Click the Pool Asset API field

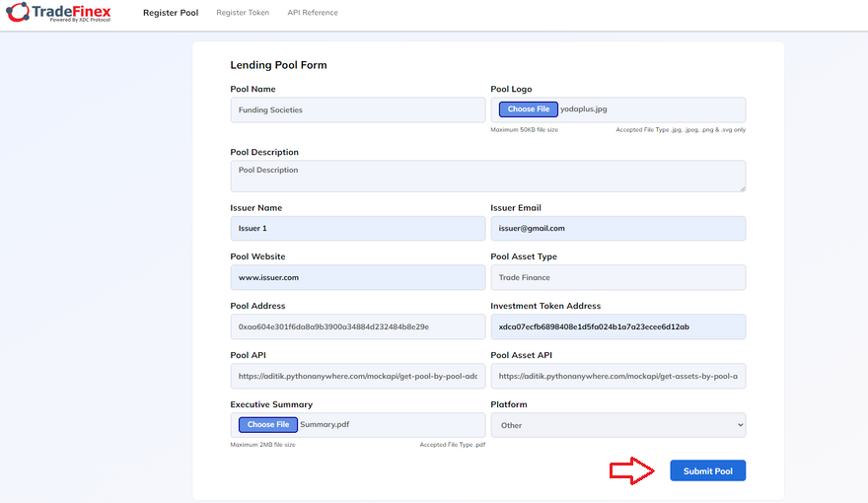[x=617, y=376]
